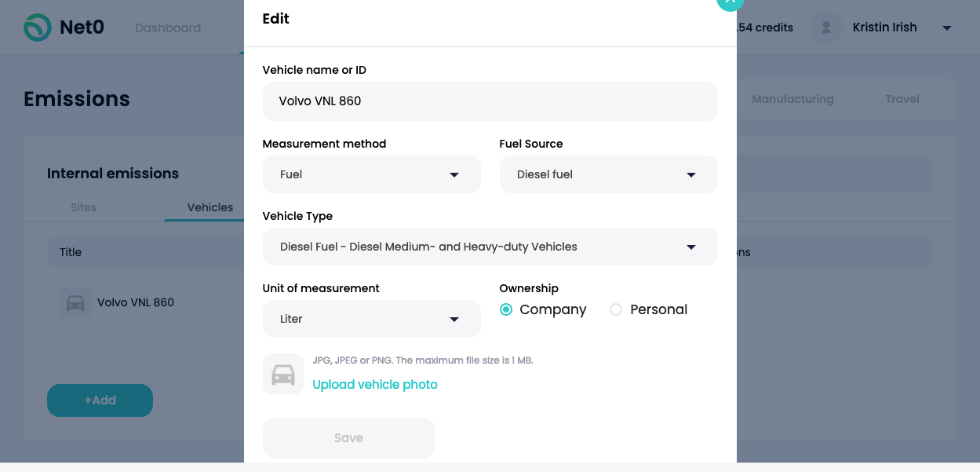The width and height of the screenshot is (980, 472).
Task: Open the Kristin Irish account menu arrow
Action: (946, 28)
